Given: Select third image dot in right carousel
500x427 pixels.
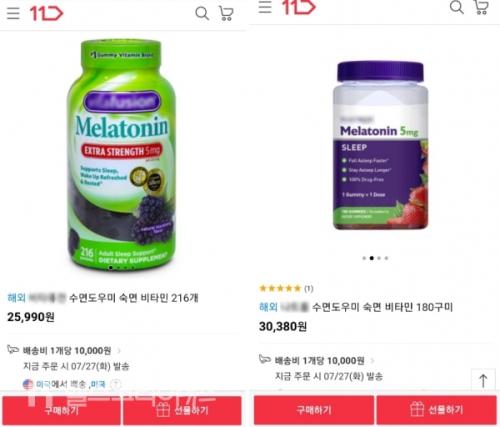Looking at the screenshot, I should 379,258.
